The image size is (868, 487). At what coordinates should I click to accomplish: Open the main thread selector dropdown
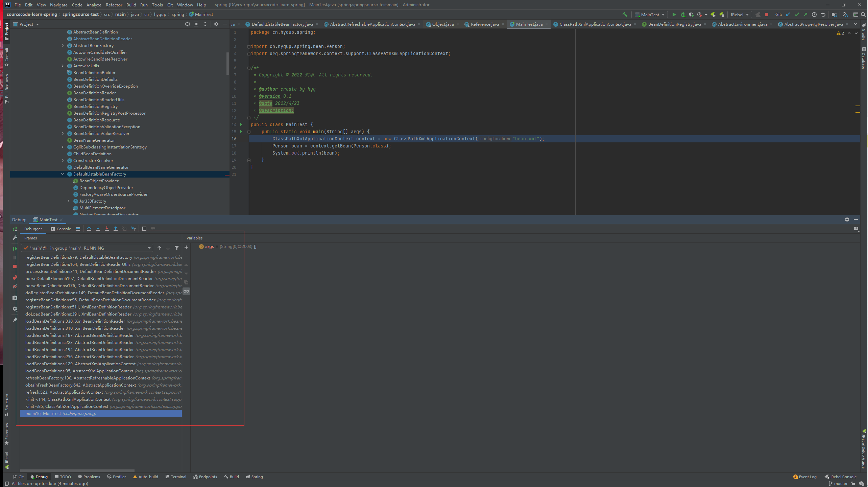[149, 248]
